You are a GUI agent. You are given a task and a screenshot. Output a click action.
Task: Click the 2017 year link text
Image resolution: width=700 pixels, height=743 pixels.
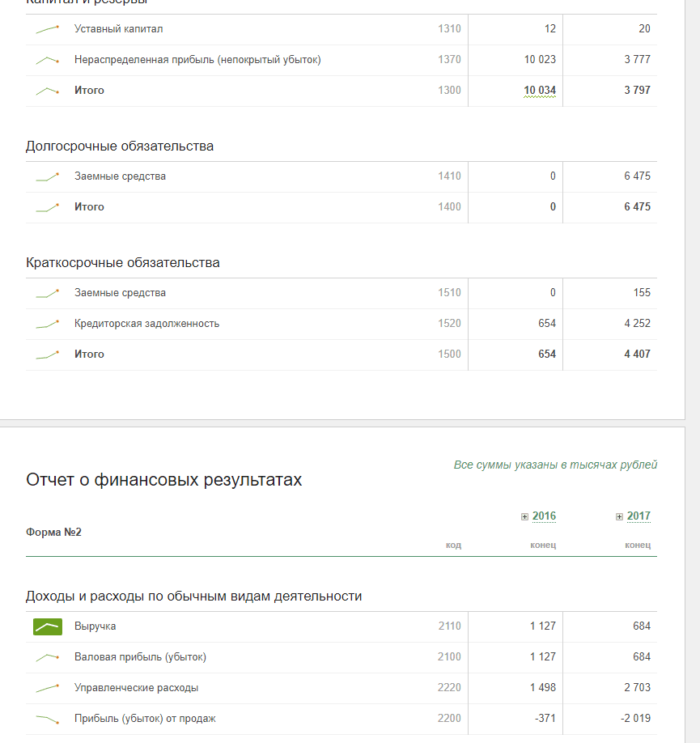pos(638,516)
